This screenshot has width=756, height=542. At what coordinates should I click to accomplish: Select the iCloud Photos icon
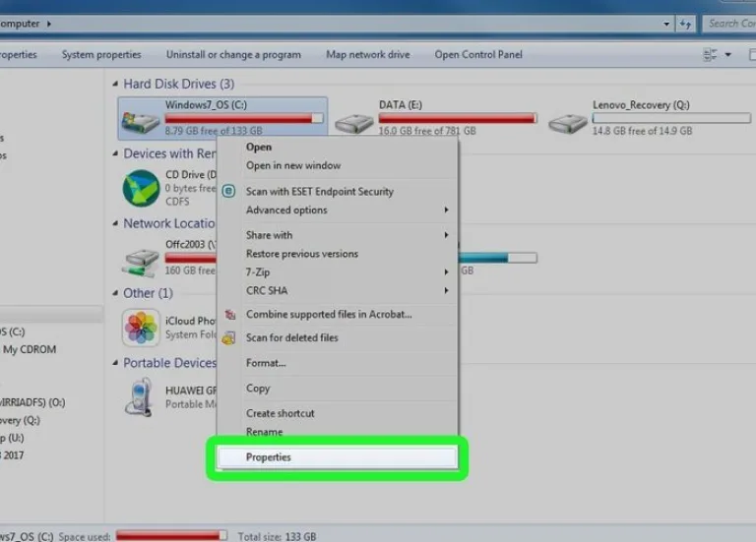click(x=141, y=328)
